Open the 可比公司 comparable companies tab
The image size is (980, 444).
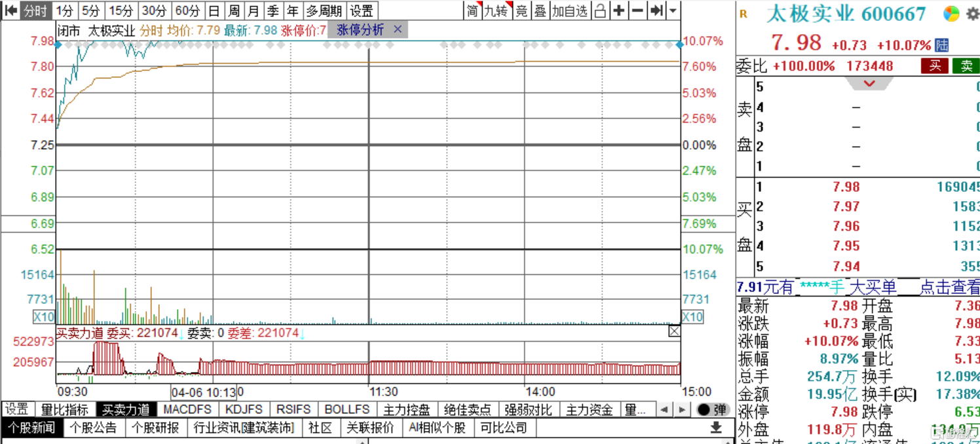pyautogui.click(x=503, y=428)
